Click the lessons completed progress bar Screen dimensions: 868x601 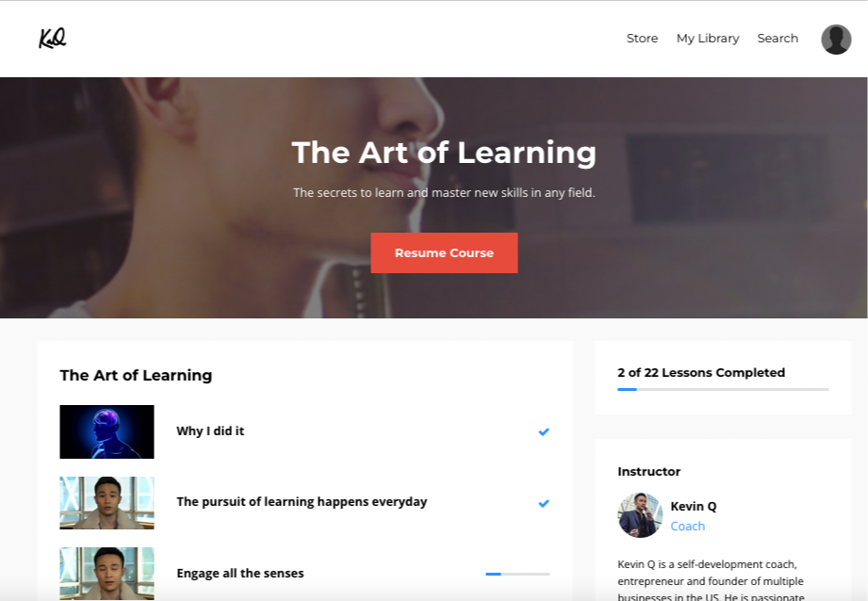723,390
